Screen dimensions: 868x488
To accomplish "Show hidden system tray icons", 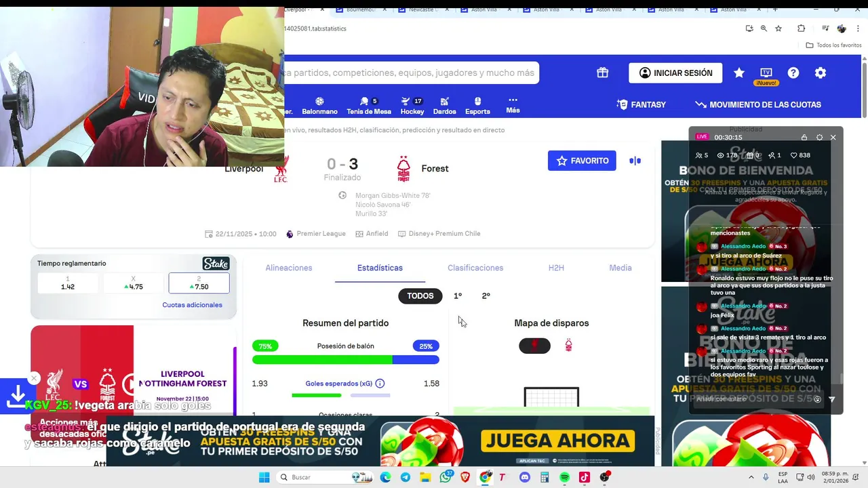I will coord(751,477).
